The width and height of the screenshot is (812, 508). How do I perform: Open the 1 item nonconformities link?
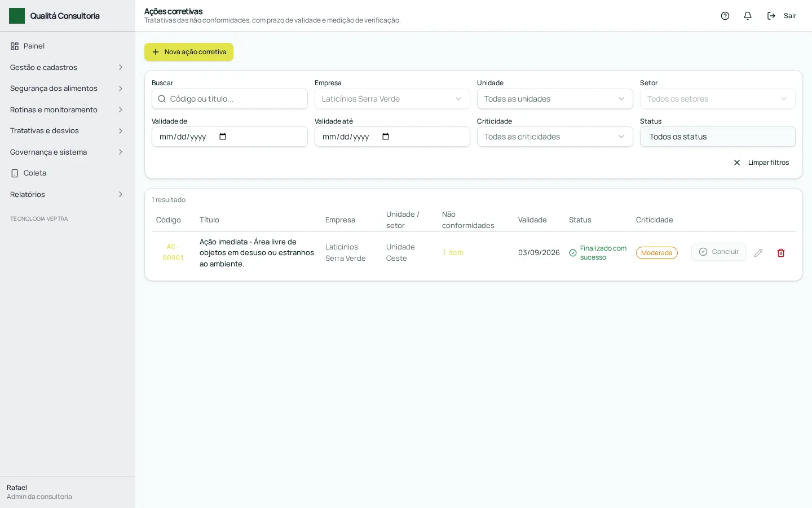point(453,253)
